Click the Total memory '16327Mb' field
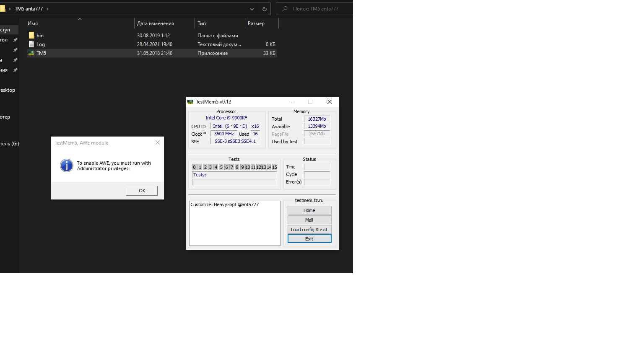 tap(317, 119)
